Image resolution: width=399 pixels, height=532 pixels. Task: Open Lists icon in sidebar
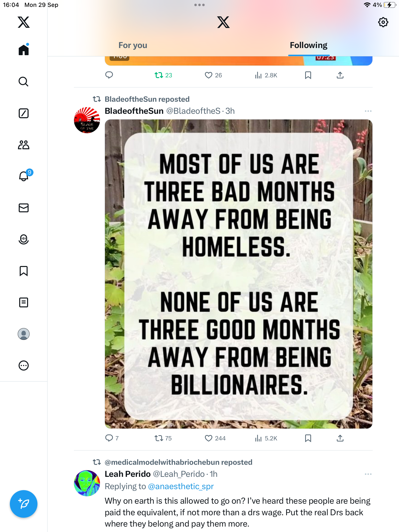click(24, 302)
